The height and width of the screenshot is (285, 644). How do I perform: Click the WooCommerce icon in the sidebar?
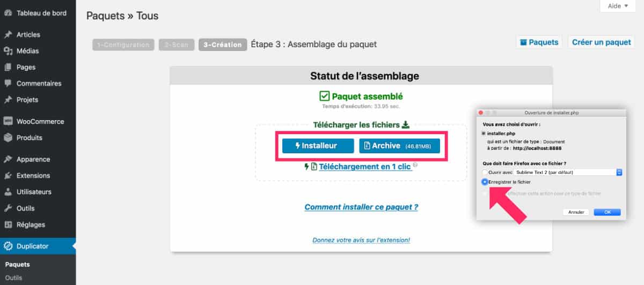coord(8,121)
